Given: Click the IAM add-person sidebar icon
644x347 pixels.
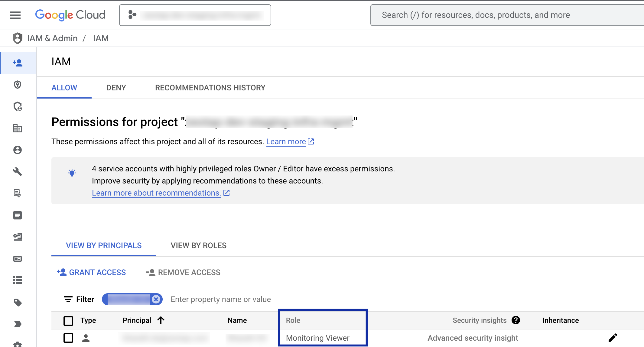Looking at the screenshot, I should pos(18,63).
